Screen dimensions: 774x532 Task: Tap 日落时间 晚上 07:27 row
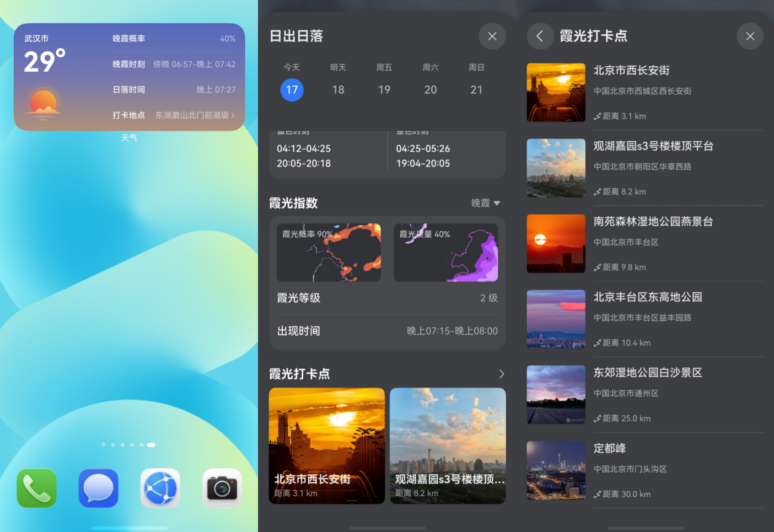[174, 90]
